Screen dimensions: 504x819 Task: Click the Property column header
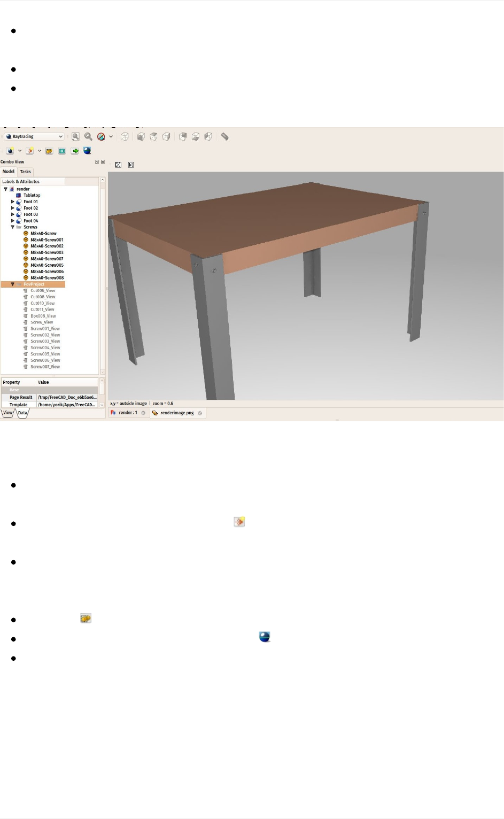coord(19,382)
